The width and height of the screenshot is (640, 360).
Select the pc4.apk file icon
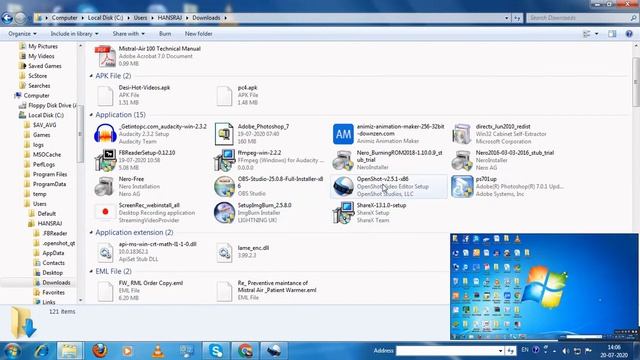[x=224, y=95]
